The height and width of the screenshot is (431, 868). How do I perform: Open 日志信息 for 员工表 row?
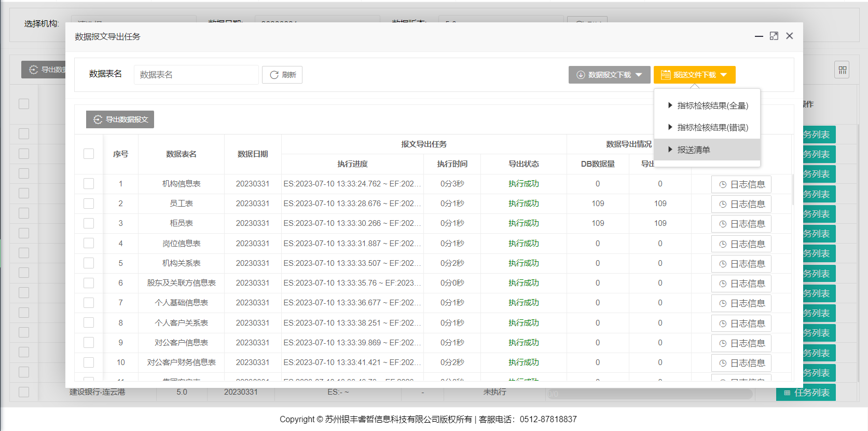(x=741, y=204)
